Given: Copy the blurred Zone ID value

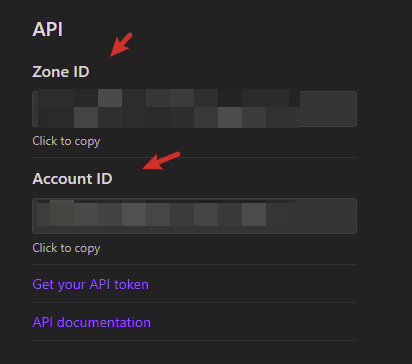Looking at the screenshot, I should (x=194, y=109).
